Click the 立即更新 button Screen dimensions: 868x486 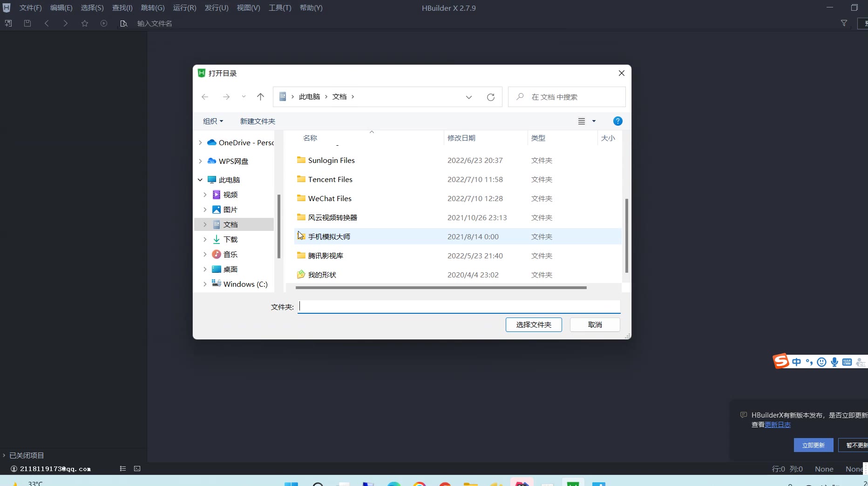(x=814, y=445)
